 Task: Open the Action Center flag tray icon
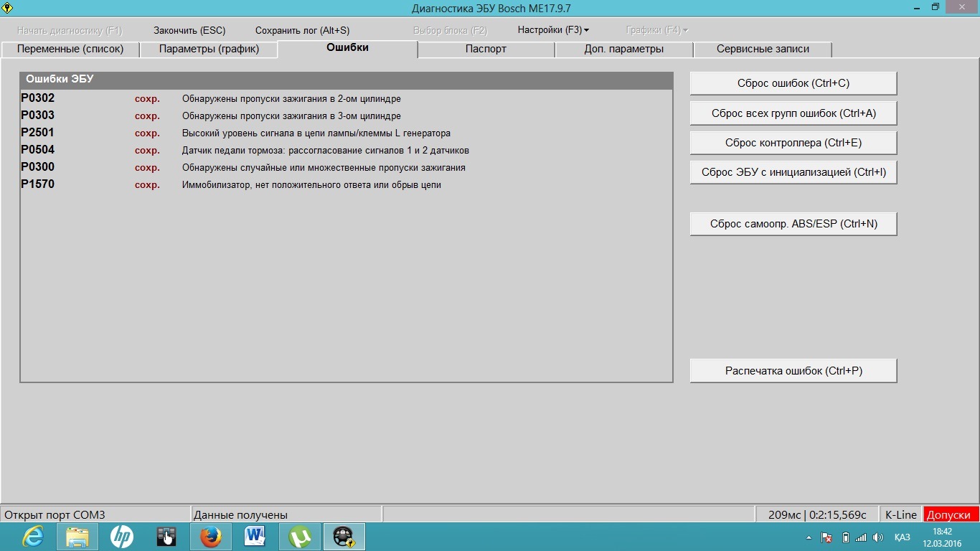point(826,537)
